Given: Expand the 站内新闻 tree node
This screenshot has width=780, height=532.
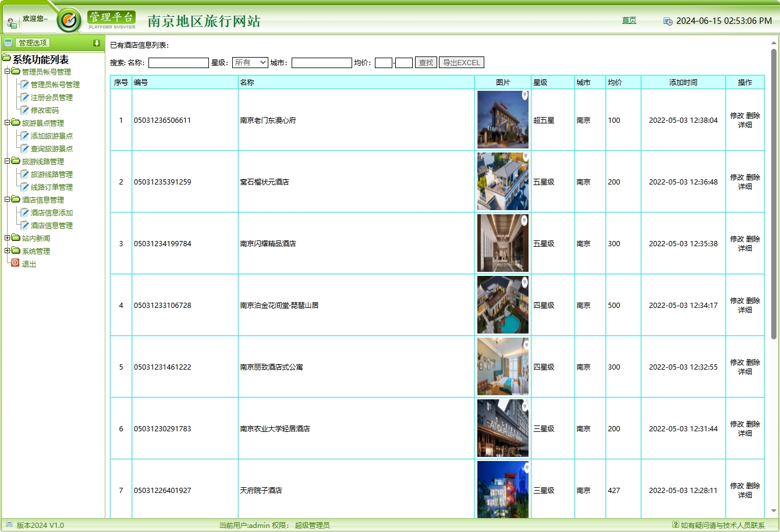Looking at the screenshot, I should pos(8,238).
